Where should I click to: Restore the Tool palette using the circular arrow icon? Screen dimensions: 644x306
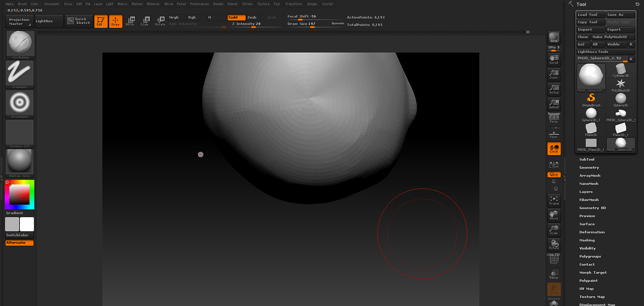click(x=637, y=4)
